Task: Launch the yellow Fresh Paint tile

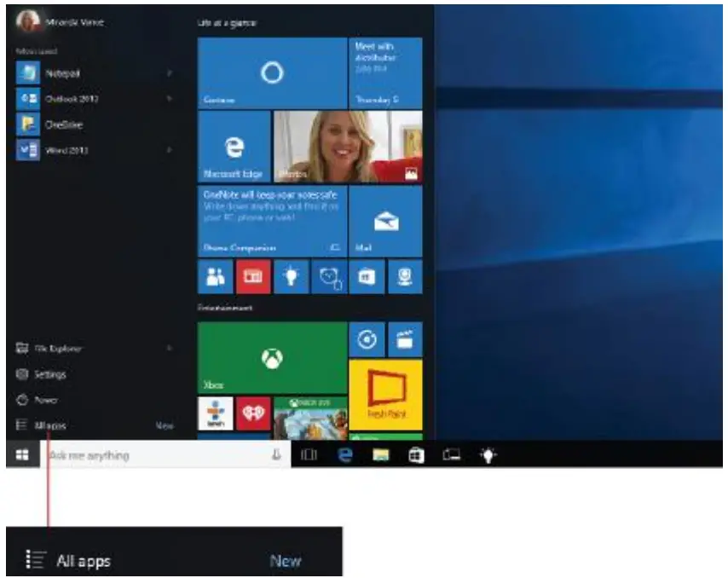Action: coord(385,395)
